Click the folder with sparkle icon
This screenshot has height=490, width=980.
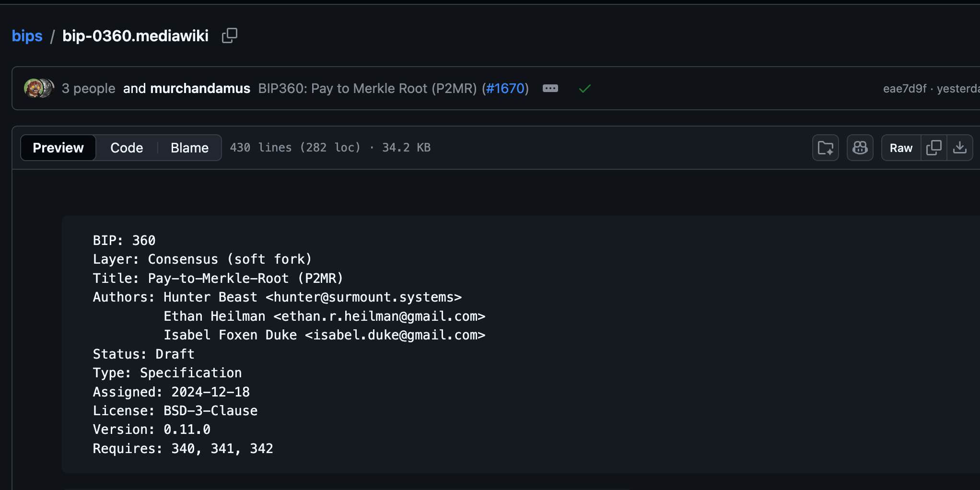(825, 148)
